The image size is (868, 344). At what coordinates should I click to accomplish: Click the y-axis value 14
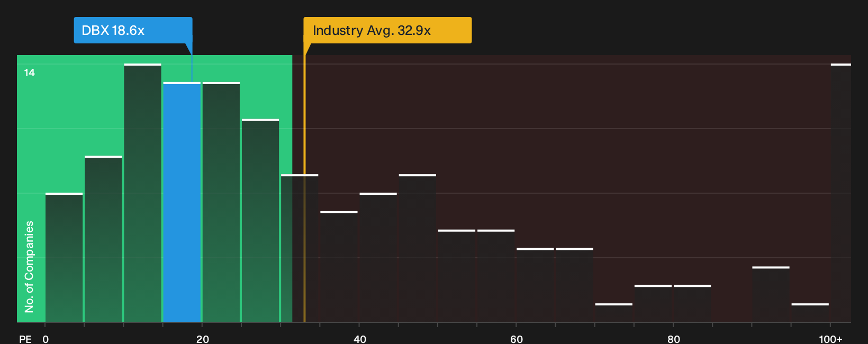tap(30, 73)
